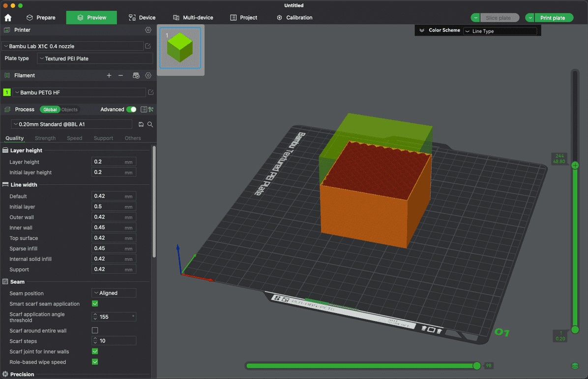
Task: Search process settings magnifier icon
Action: (x=150, y=125)
